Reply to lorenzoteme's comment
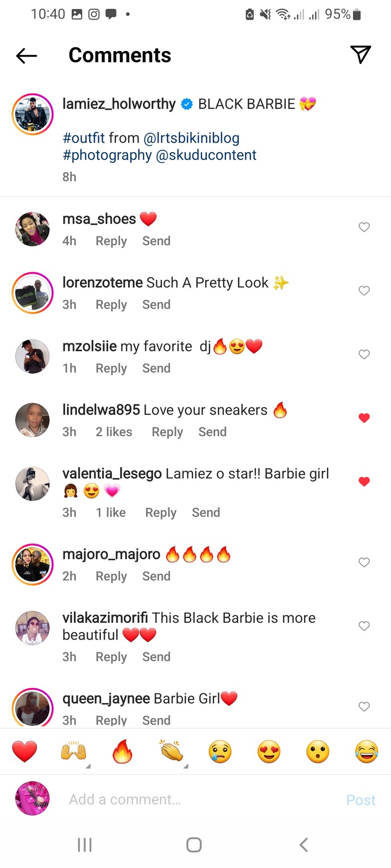The width and height of the screenshot is (391, 868). tap(111, 305)
